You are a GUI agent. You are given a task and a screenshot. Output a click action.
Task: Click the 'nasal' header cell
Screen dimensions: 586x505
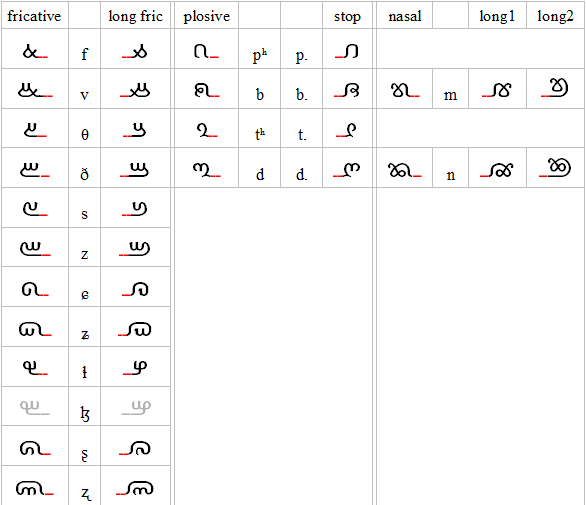[x=404, y=15]
